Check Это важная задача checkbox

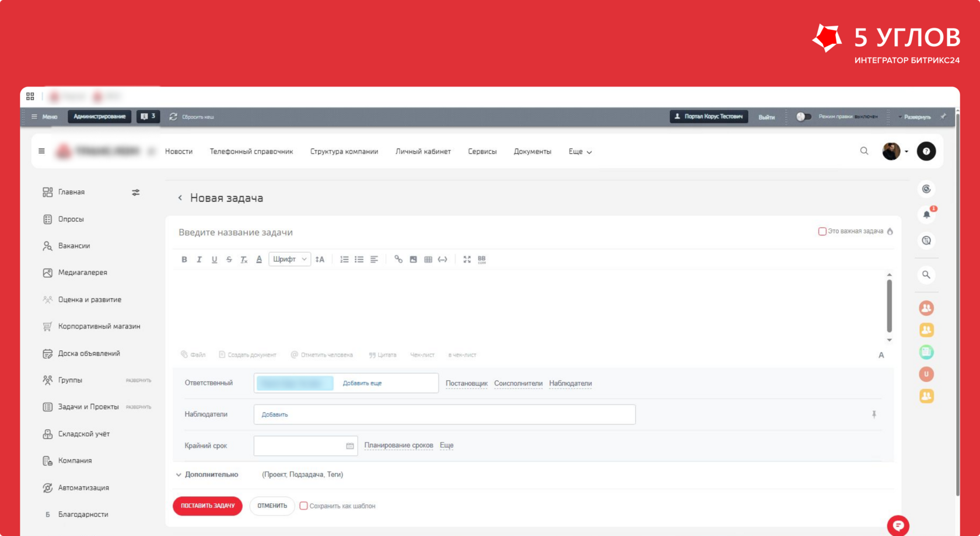click(x=822, y=231)
